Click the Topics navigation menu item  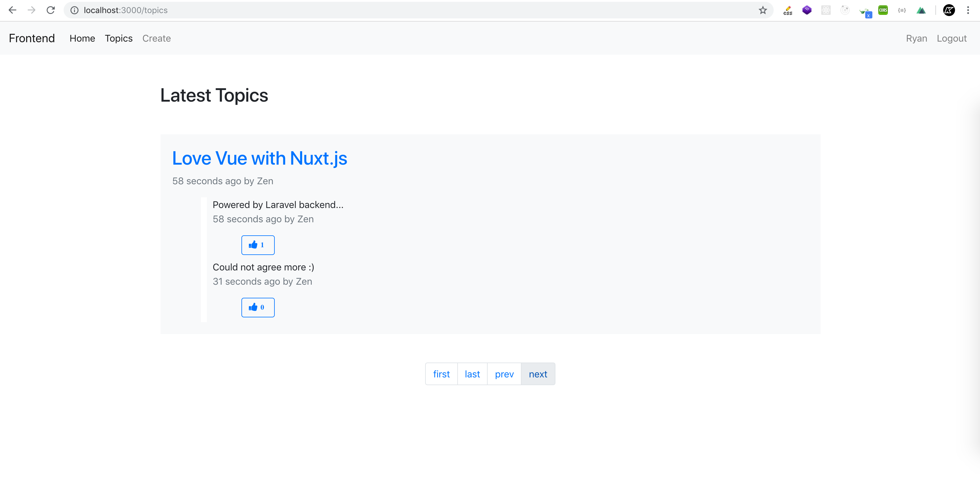pos(119,38)
